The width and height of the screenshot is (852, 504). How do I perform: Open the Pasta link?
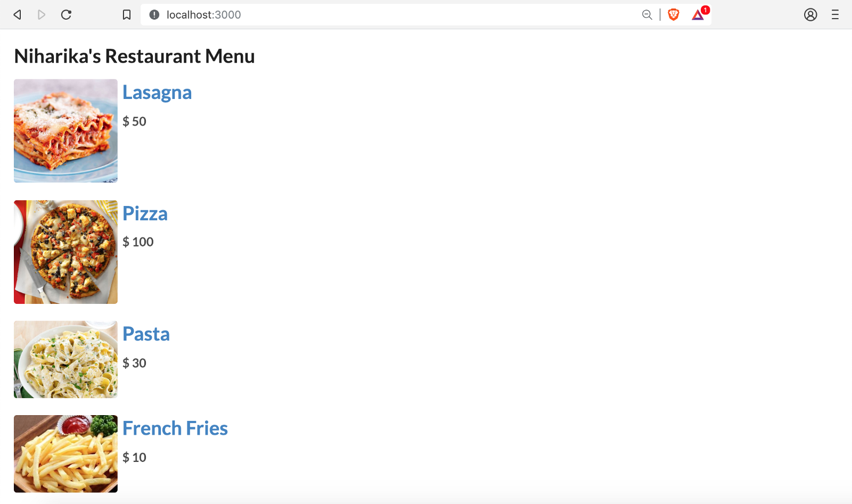coord(146,334)
